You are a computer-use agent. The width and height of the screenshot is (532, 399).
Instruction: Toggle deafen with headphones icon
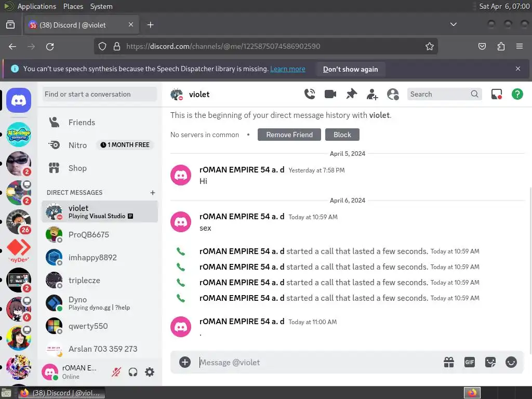pos(133,372)
